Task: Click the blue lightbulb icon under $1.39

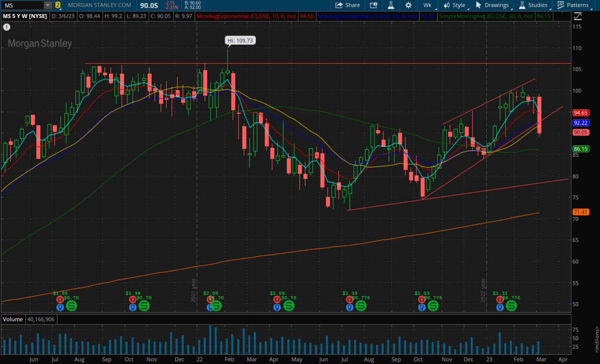Action: [349, 307]
